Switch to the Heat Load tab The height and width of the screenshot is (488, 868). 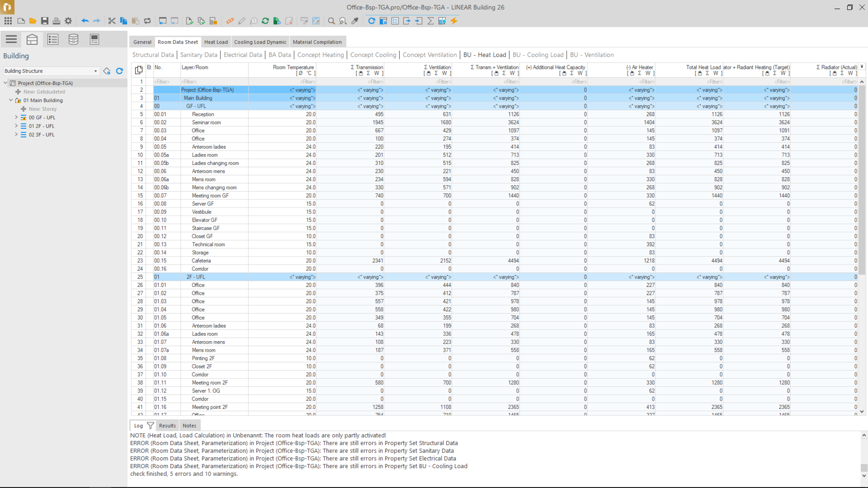click(x=216, y=42)
